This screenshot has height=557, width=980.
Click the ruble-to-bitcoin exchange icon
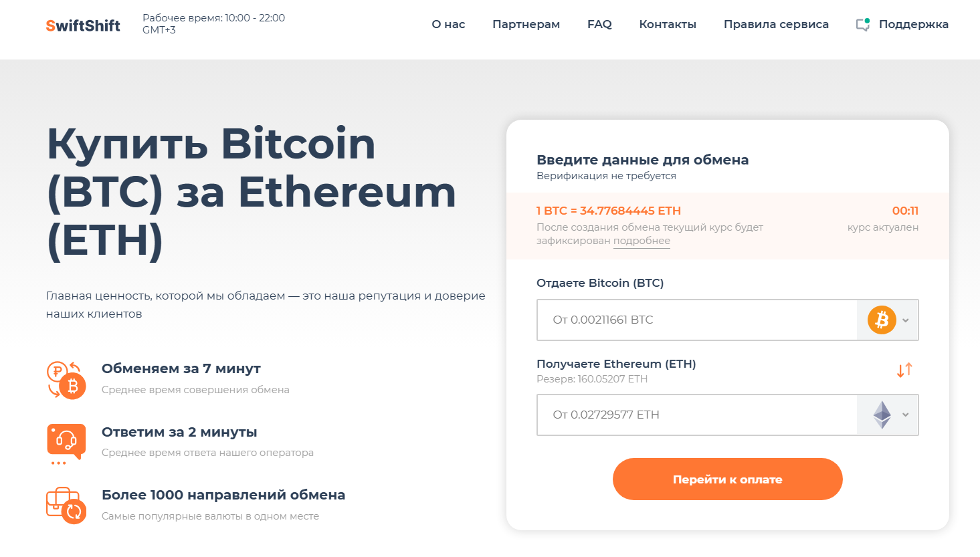[66, 380]
